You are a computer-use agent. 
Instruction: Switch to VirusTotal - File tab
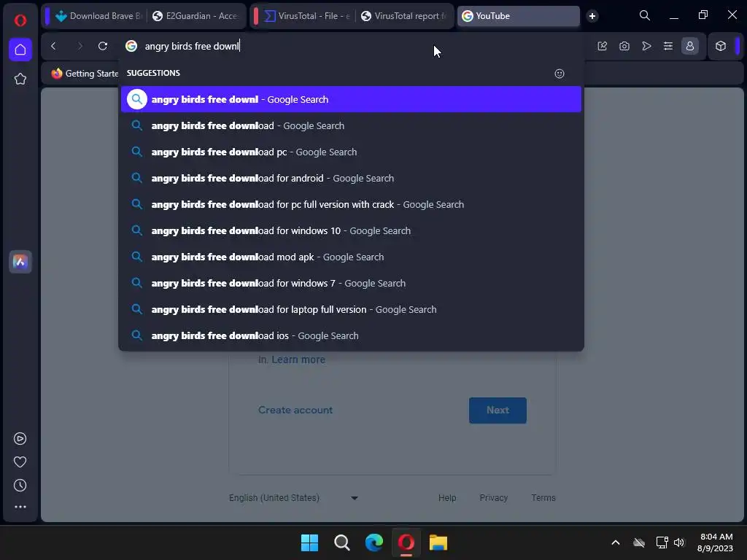pos(307,16)
